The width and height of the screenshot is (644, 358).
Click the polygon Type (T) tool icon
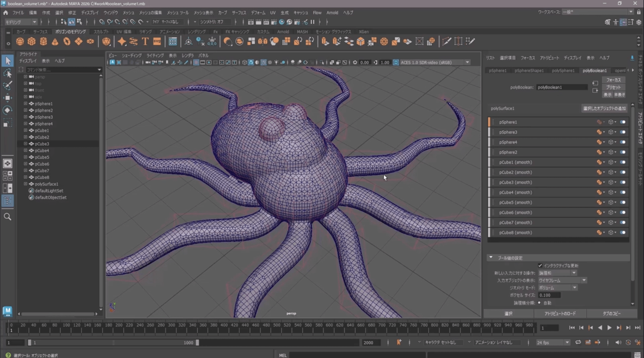(x=145, y=41)
